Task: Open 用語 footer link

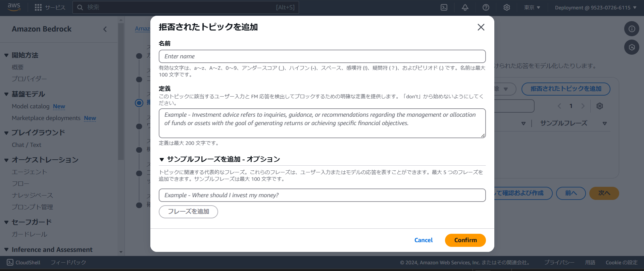Action: click(x=590, y=262)
